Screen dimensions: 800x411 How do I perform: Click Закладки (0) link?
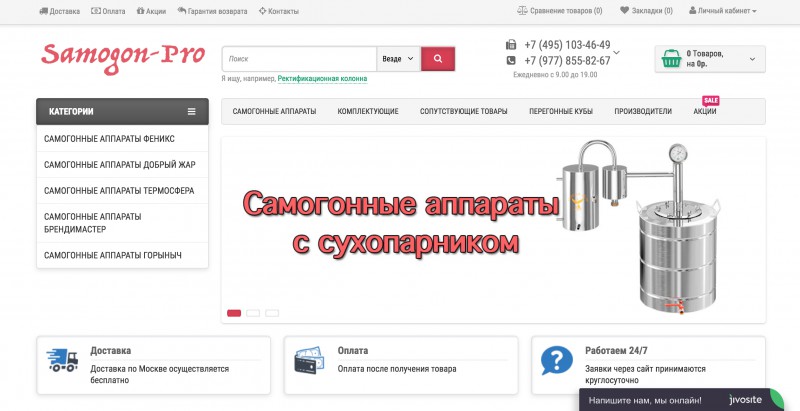[652, 11]
